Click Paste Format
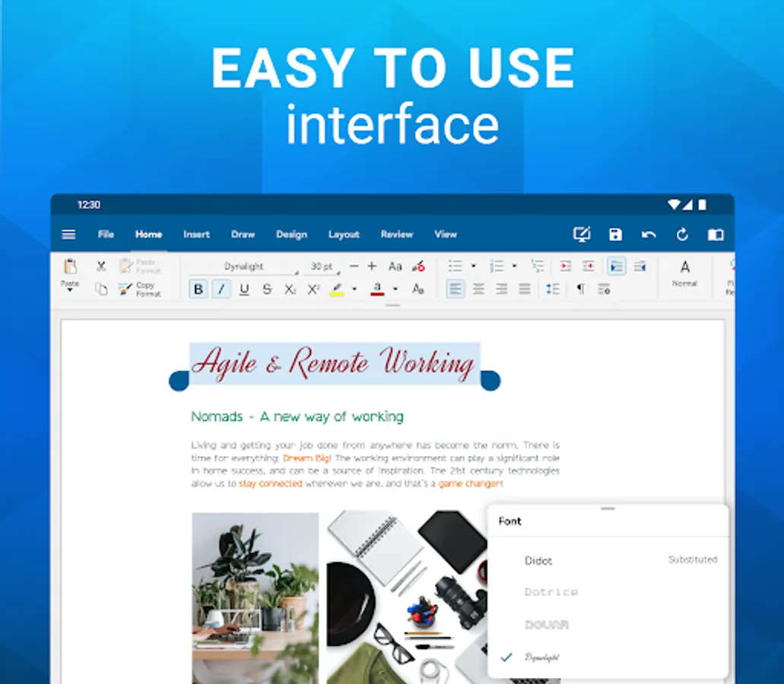The image size is (784, 684). pos(140,266)
